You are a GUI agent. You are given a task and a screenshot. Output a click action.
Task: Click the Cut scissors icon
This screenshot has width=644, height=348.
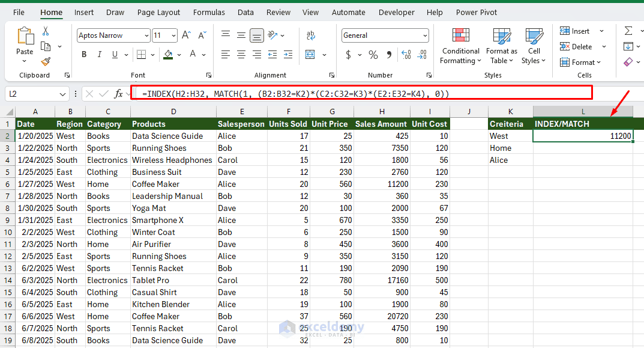pos(46,31)
